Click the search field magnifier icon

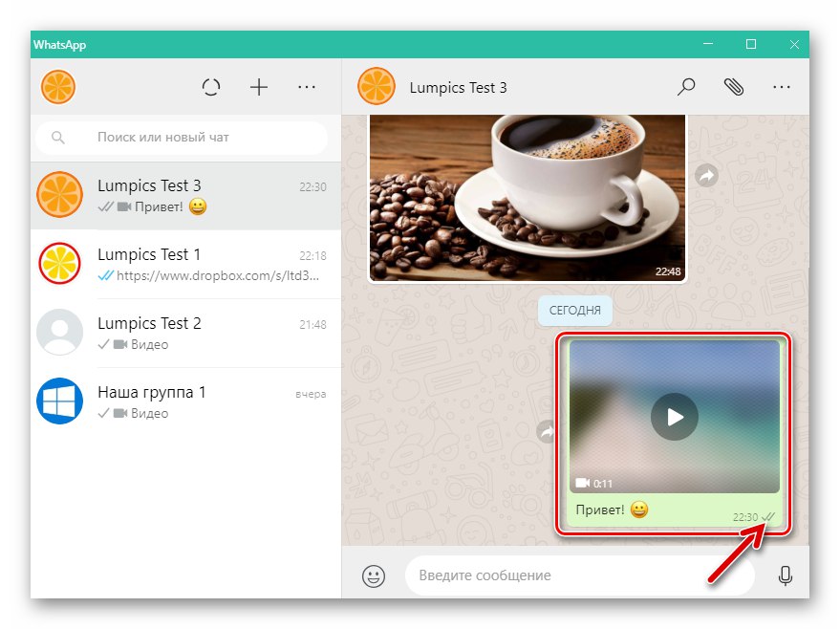(x=58, y=138)
